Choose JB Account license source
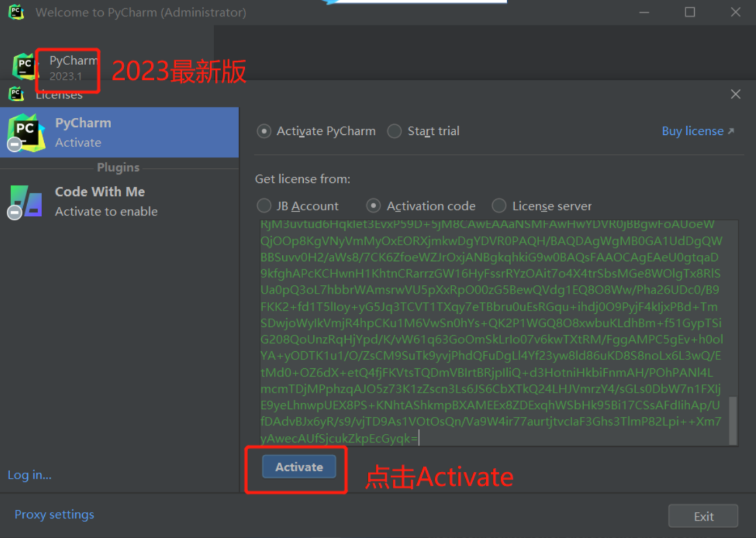Screen dimensions: 756x538 tap(264, 206)
